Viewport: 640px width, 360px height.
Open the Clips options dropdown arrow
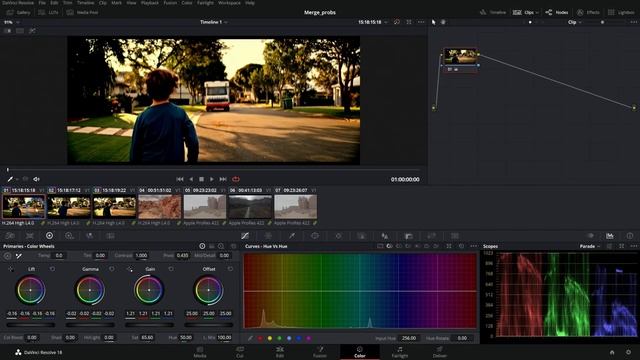point(537,13)
